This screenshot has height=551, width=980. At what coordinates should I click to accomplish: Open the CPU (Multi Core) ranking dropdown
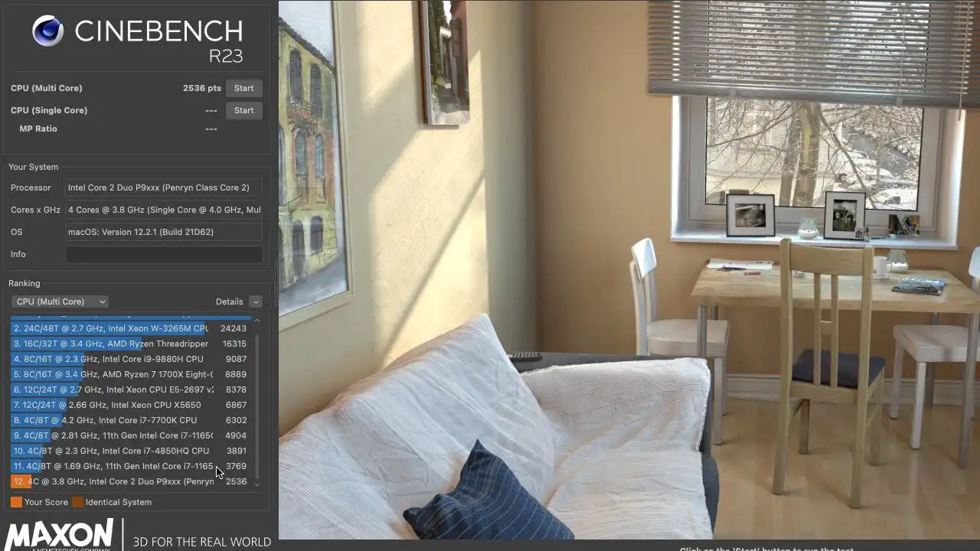pos(60,302)
